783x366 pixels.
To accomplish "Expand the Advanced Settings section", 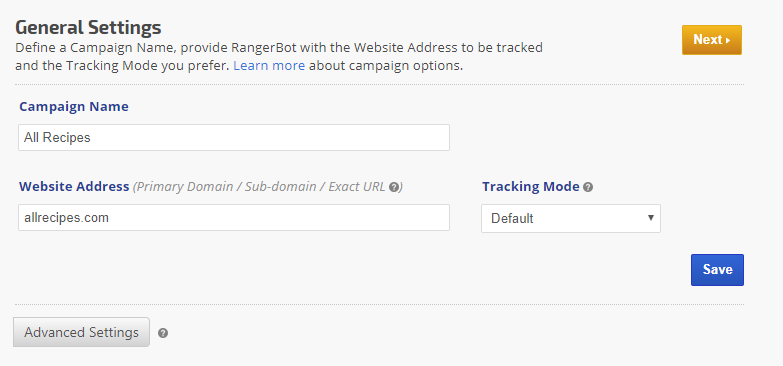I will click(x=81, y=332).
